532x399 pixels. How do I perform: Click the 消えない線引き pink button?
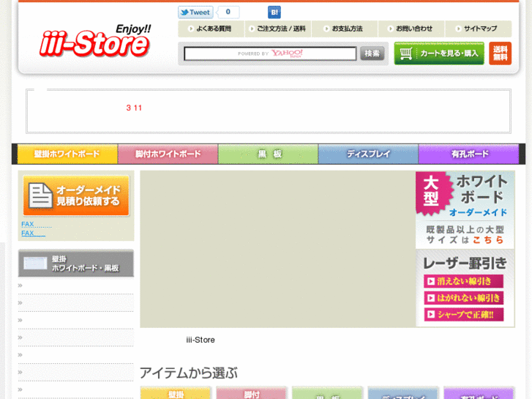[463, 281]
